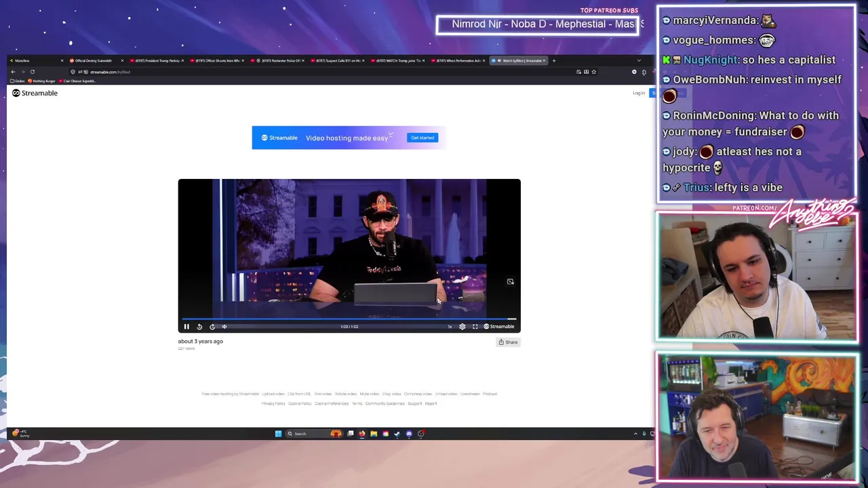Viewport: 868px width, 488px height.
Task: Open the Support footer link
Action: point(415,403)
